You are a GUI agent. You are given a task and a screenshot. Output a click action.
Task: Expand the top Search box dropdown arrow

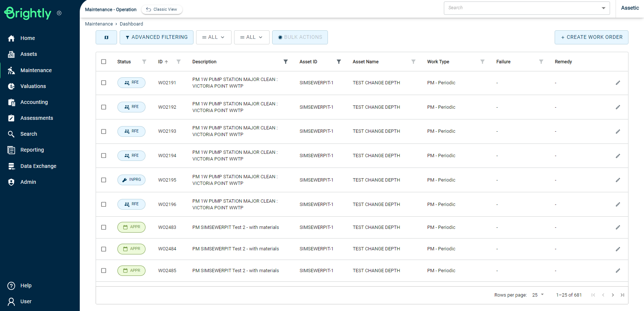[603, 8]
